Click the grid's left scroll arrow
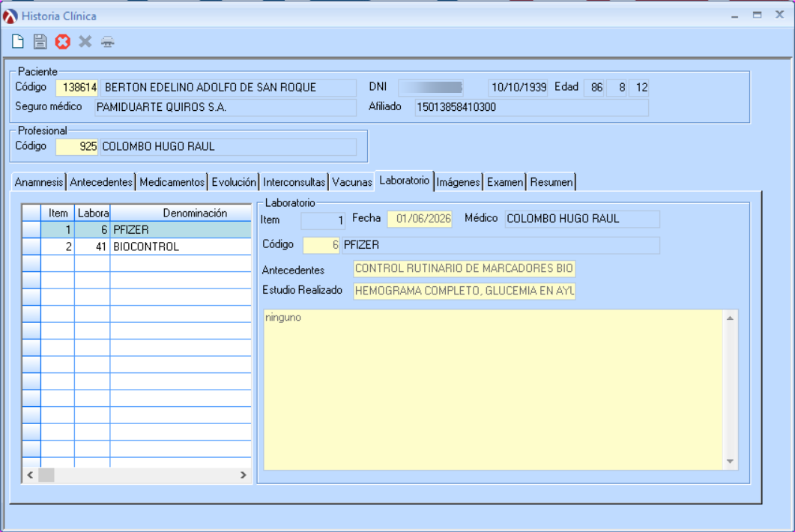This screenshot has width=795, height=532. 31,475
